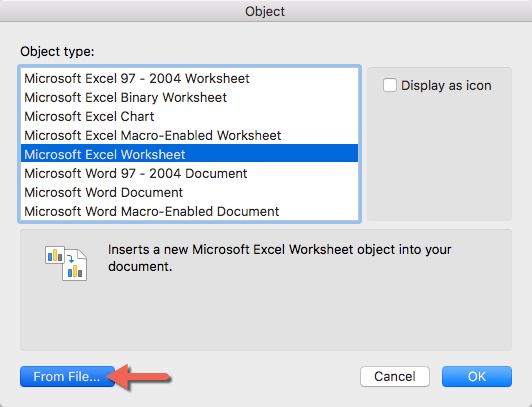Click the 'Display as icon' label text
This screenshot has height=407, width=532.
[x=446, y=85]
